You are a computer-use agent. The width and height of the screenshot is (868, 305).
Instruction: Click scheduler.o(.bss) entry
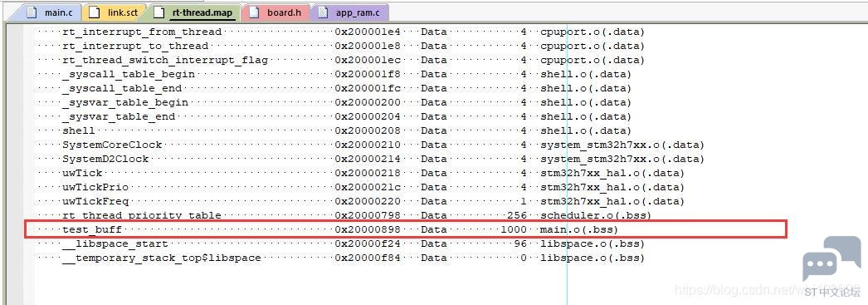click(x=596, y=215)
